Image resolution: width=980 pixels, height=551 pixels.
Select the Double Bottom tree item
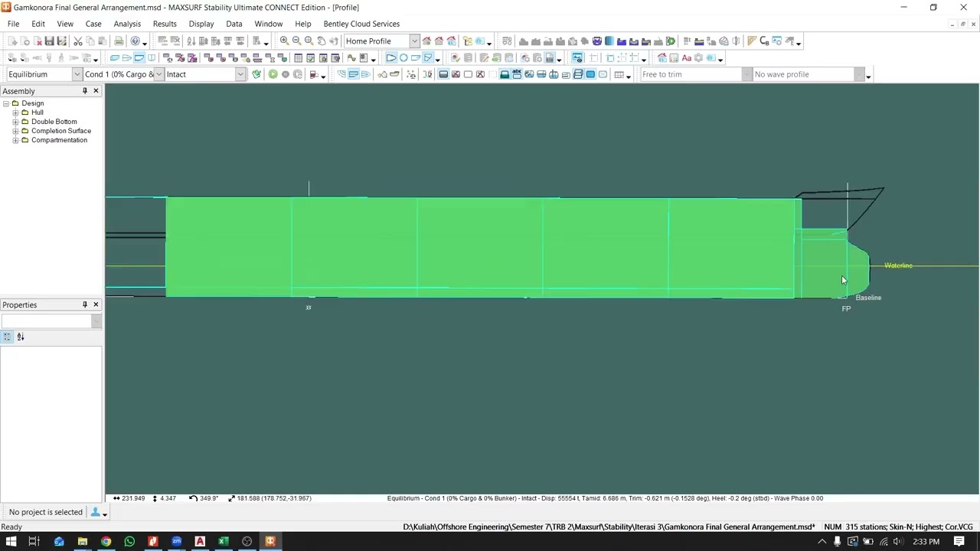(x=54, y=122)
